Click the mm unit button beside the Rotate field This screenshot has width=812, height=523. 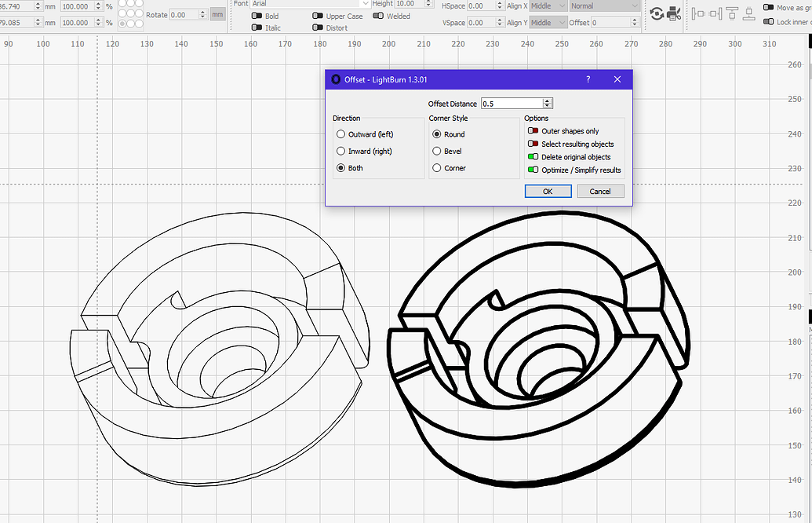(x=217, y=13)
